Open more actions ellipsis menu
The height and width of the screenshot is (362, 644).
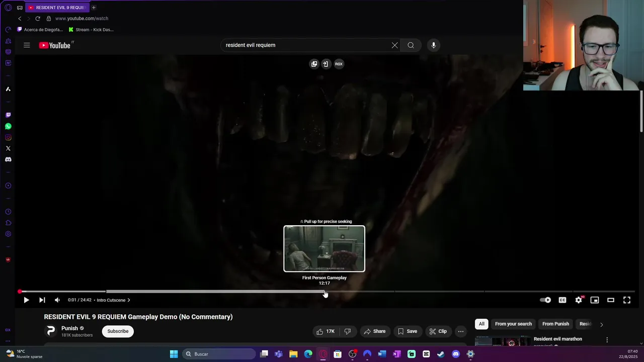pyautogui.click(x=460, y=331)
